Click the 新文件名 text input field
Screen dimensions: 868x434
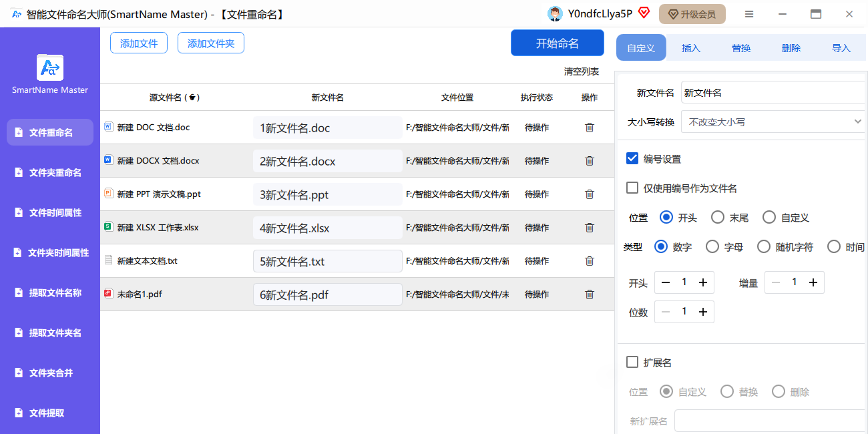point(771,93)
